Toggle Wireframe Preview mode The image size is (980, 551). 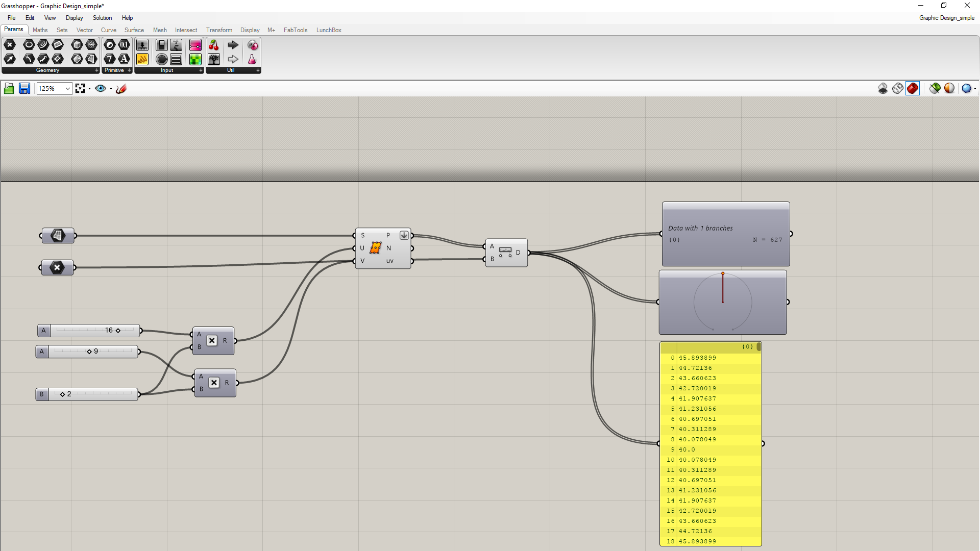[898, 88]
